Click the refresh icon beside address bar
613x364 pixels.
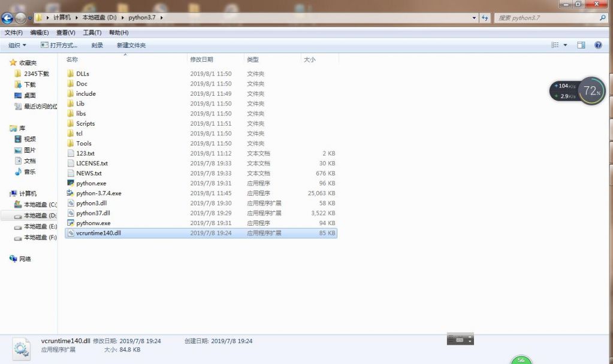485,18
